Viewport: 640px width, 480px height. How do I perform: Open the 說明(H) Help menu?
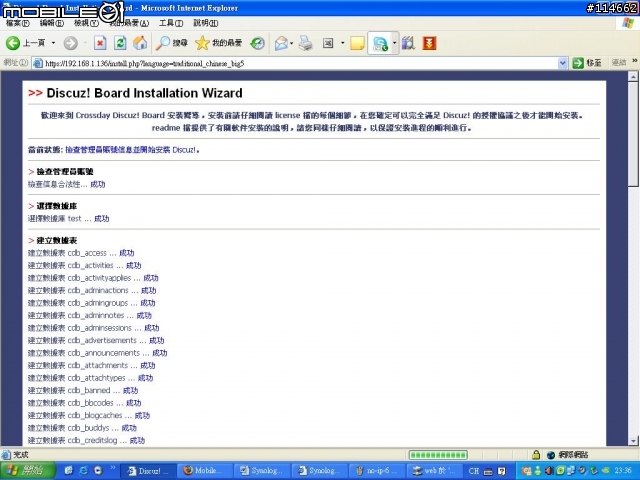click(x=205, y=23)
